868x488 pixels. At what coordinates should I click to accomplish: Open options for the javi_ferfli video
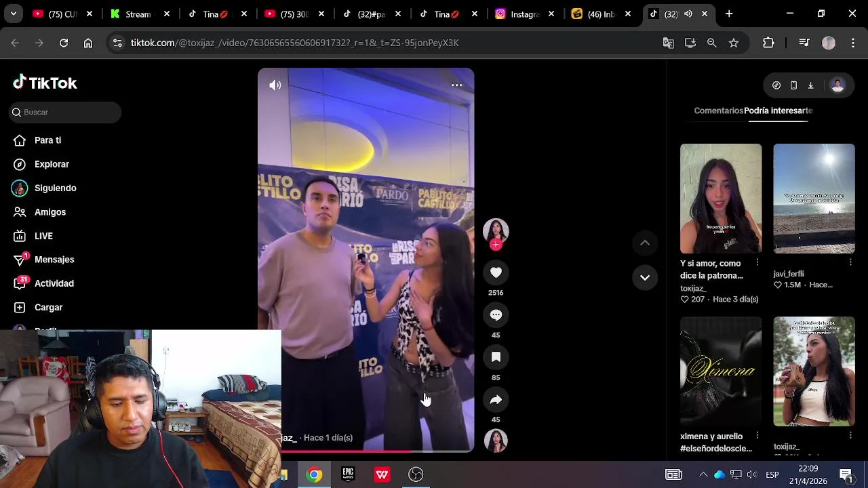point(850,262)
